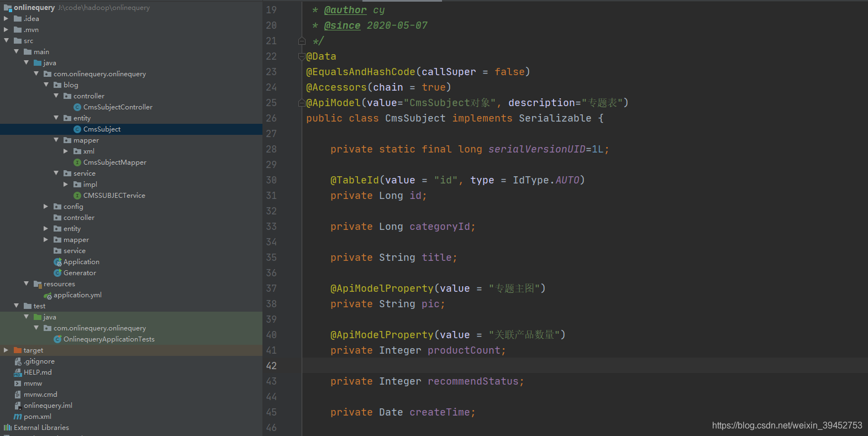Click line number 42 in gutter

pos(271,366)
